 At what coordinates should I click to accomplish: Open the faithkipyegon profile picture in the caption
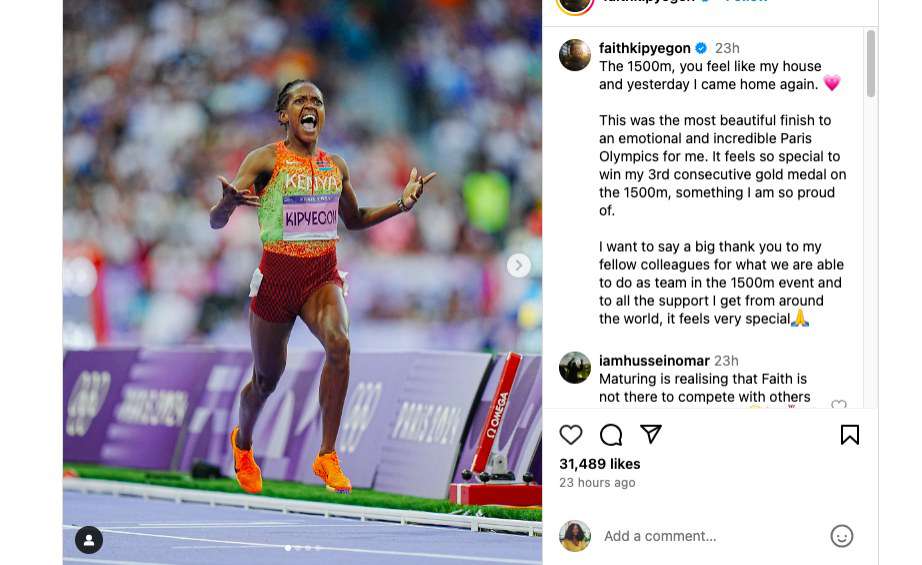pos(574,55)
